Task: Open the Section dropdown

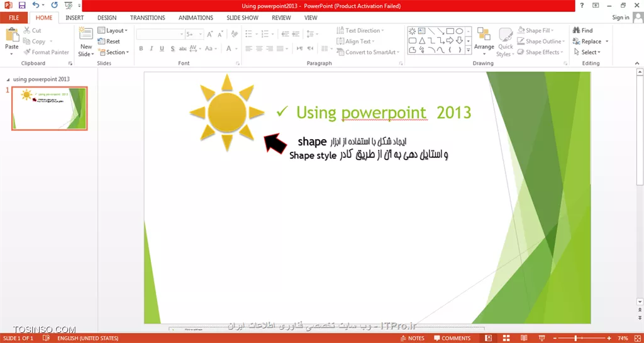Action: [113, 52]
